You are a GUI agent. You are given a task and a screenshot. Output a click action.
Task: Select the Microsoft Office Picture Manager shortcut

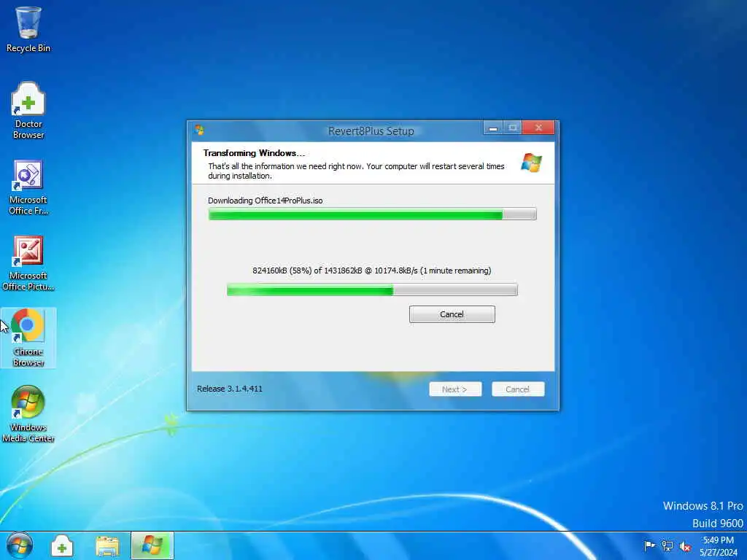(x=28, y=263)
